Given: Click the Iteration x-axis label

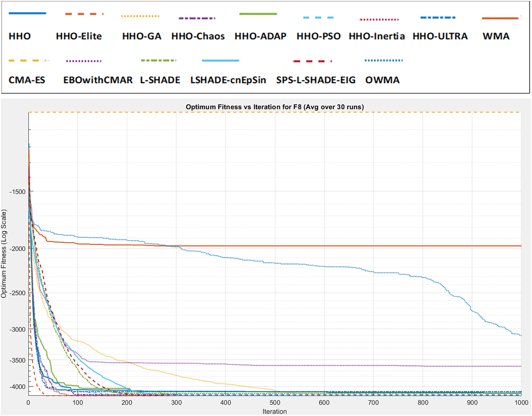Looking at the screenshot, I should pos(274,412).
